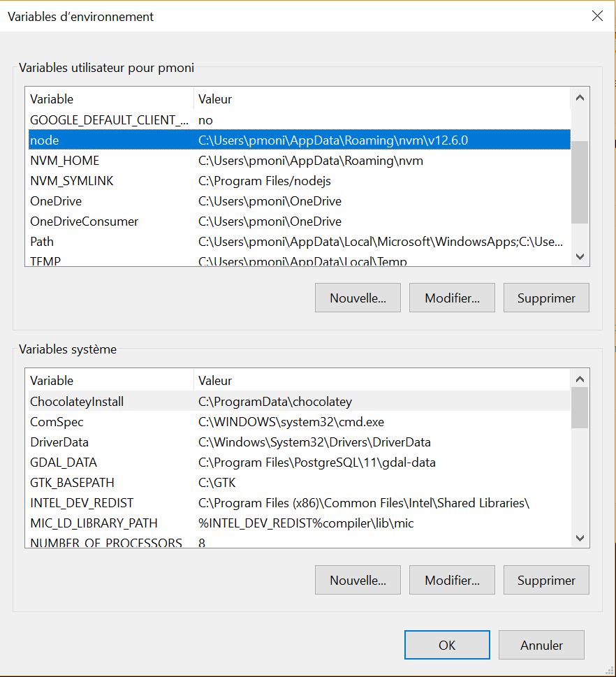Viewport: 616px width, 677px height.
Task: Click down arrow of system variables scrollbar
Action: 580,538
